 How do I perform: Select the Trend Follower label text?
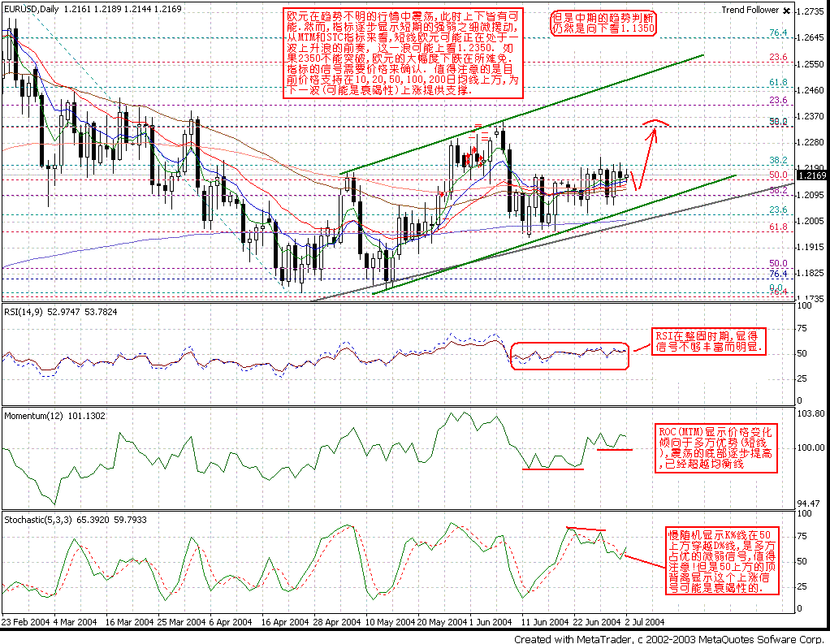pos(750,10)
